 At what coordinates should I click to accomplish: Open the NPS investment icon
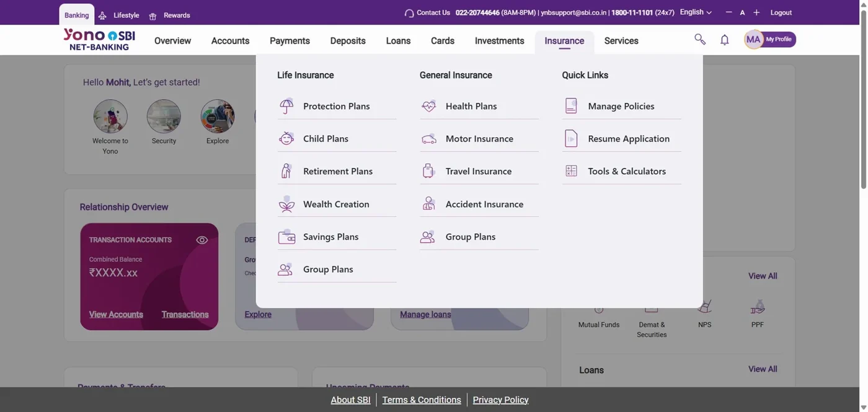pyautogui.click(x=704, y=306)
